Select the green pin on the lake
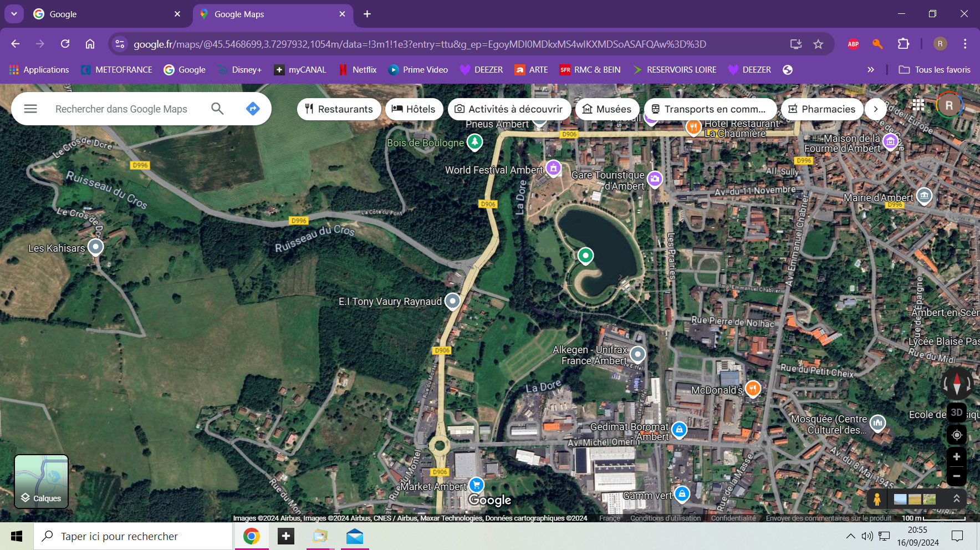 [585, 256]
